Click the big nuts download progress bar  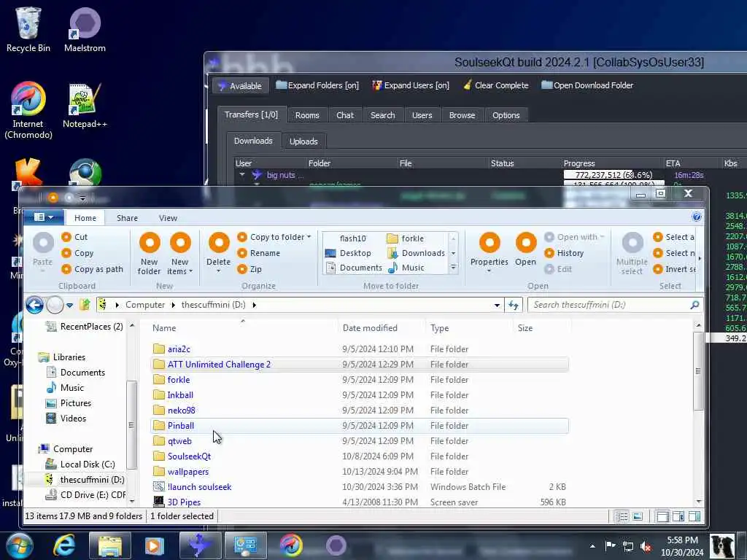pos(614,175)
